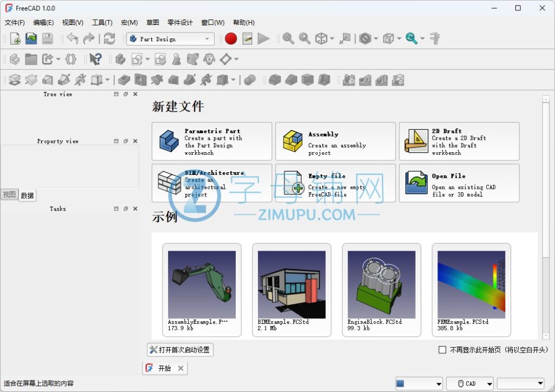Click the Fillet tool icon
This screenshot has width=555, height=392.
click(275, 80)
